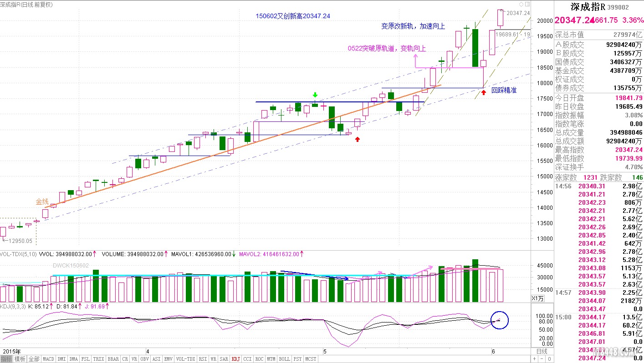This screenshot has width=644, height=363.
Task: Switch indicator to FSL
Action: [86, 359]
